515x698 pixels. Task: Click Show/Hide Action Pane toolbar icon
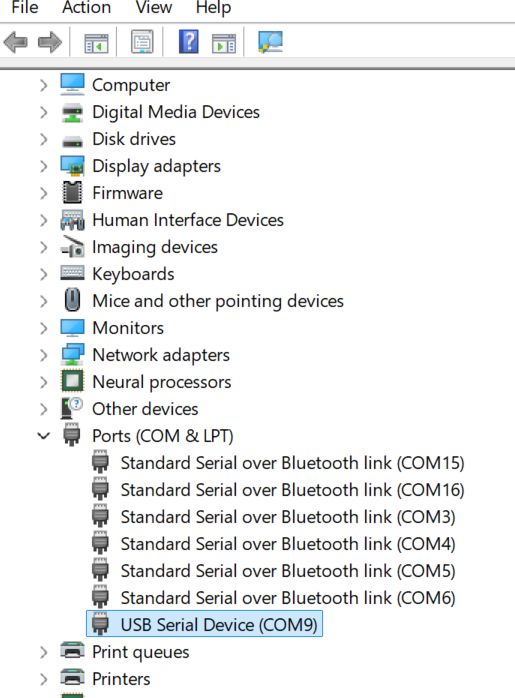(x=224, y=43)
